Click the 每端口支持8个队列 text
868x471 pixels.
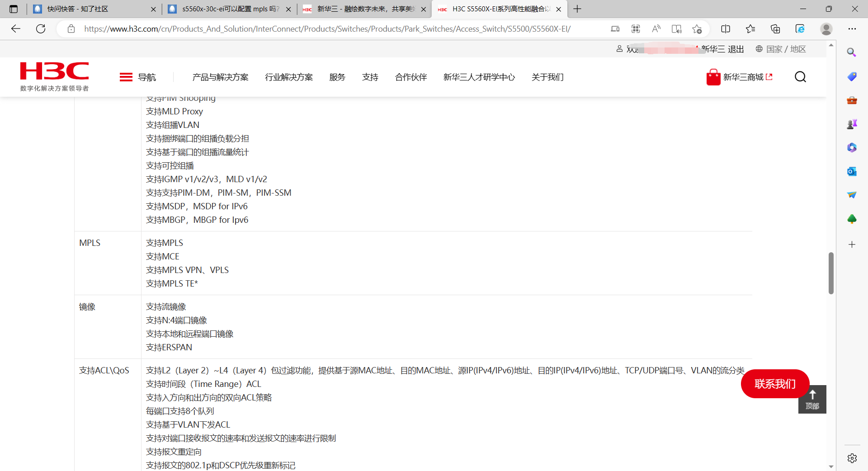180,411
